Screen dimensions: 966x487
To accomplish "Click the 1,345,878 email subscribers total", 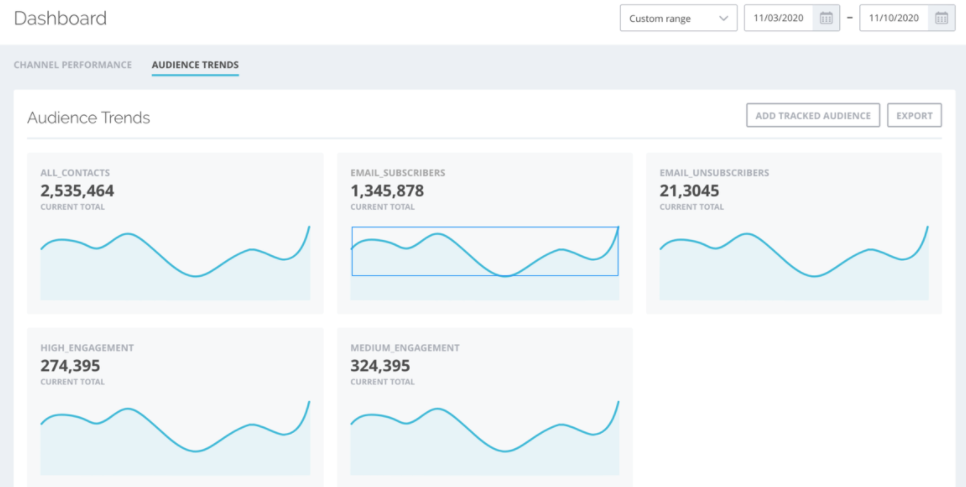I will coord(387,190).
